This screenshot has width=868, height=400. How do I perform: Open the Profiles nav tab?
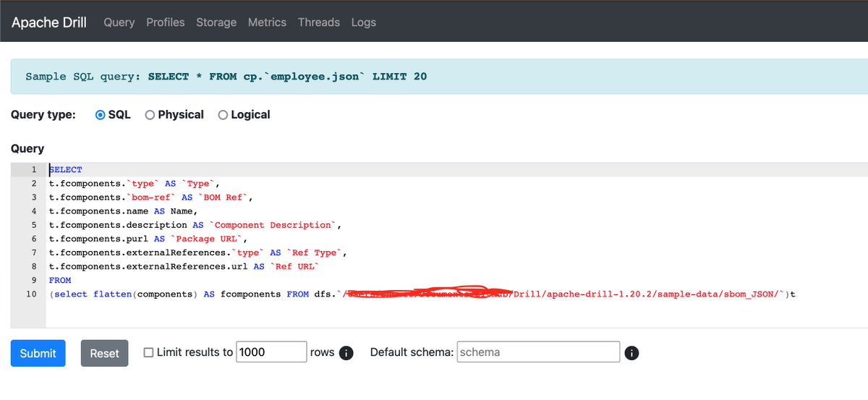pyautogui.click(x=166, y=22)
